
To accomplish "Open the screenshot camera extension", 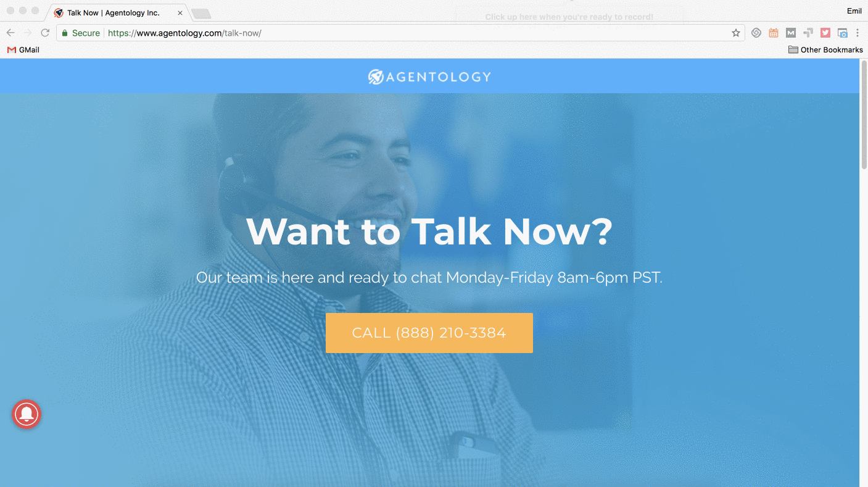I will (843, 33).
